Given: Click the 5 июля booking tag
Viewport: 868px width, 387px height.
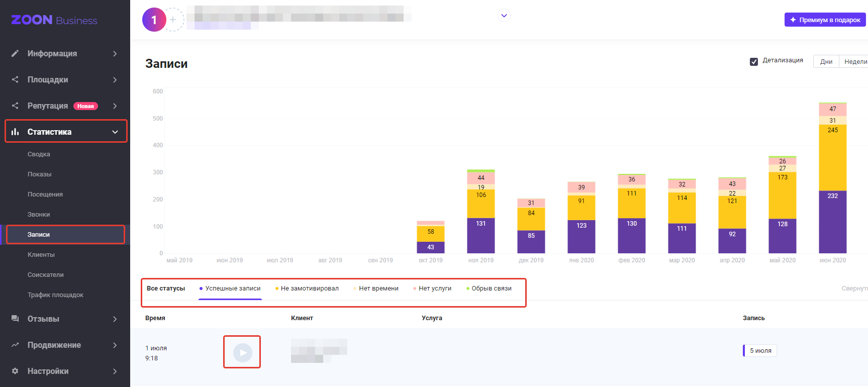Looking at the screenshot, I should point(760,350).
